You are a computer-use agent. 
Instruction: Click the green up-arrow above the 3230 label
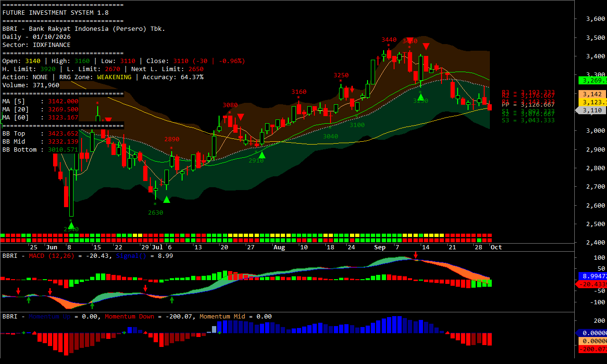pyautogui.click(x=421, y=97)
